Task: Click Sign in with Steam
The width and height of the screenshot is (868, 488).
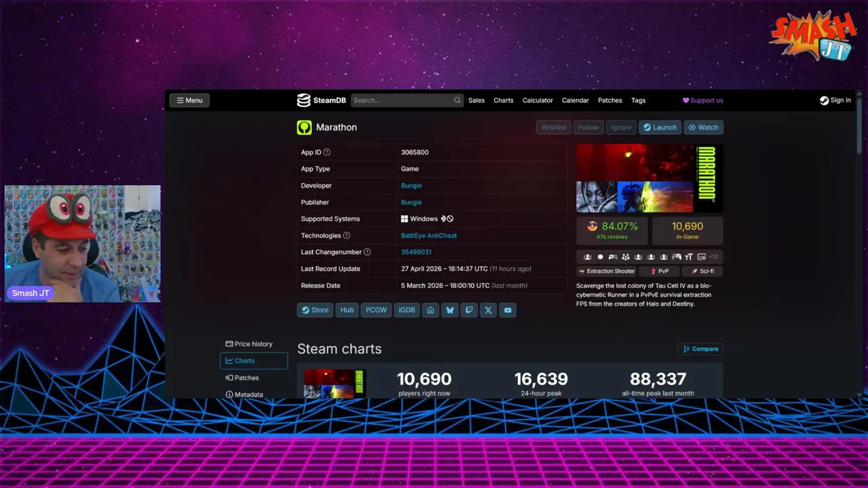Action: tap(835, 100)
